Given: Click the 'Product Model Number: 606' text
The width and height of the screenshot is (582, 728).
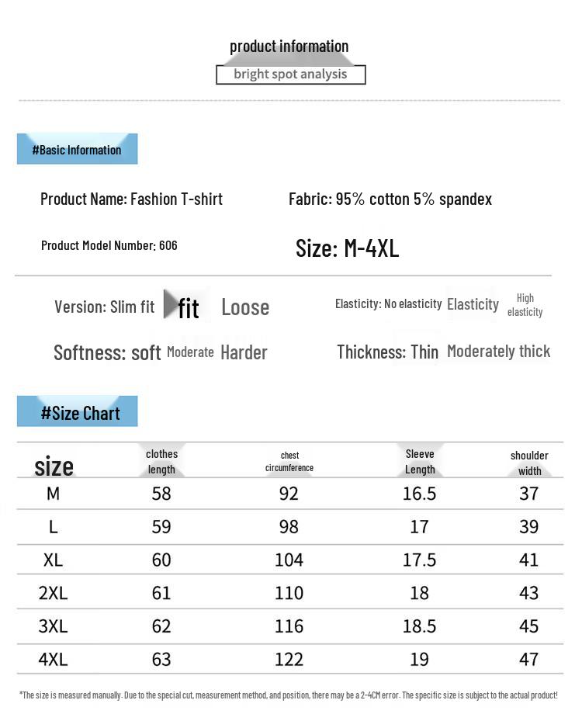Looking at the screenshot, I should click(x=109, y=245).
